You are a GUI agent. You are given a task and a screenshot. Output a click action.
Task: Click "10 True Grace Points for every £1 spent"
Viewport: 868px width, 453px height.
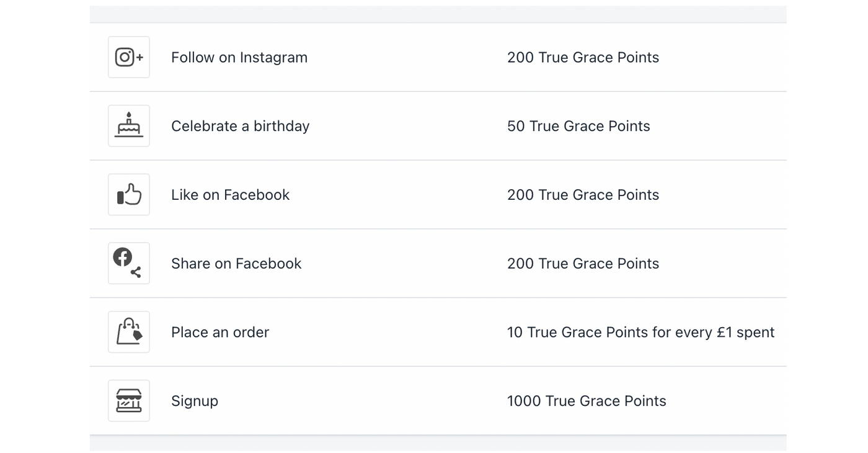[x=640, y=333]
